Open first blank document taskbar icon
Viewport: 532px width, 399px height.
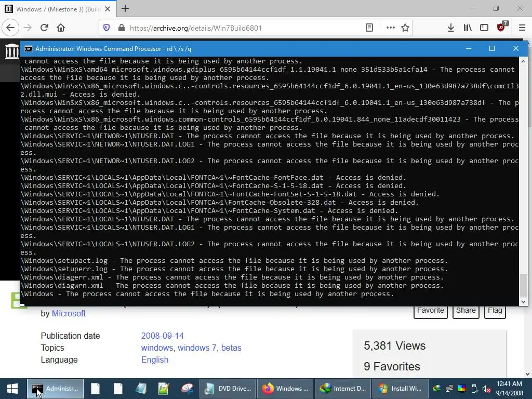(96, 389)
